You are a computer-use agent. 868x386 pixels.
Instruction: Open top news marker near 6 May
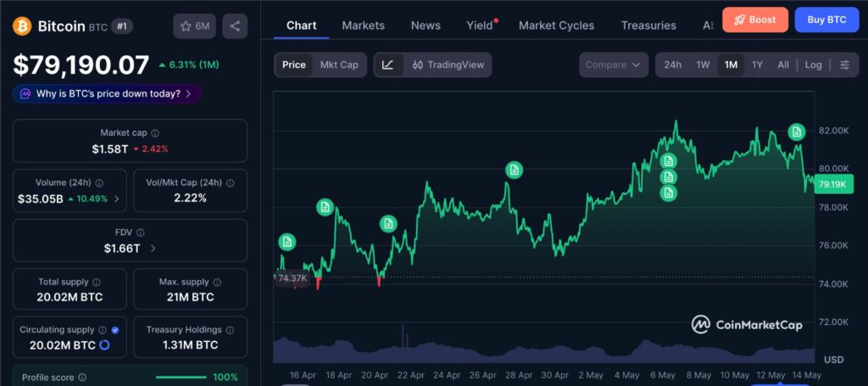669,161
